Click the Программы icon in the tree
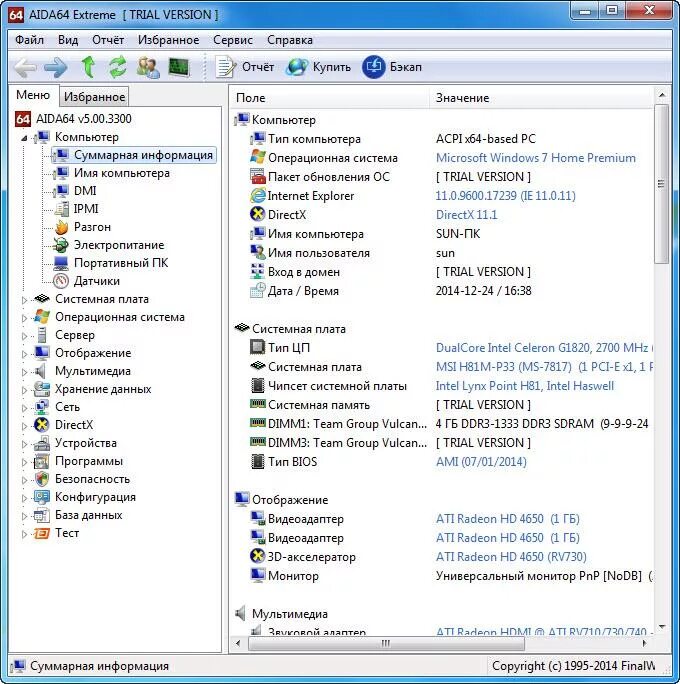 (x=42, y=462)
